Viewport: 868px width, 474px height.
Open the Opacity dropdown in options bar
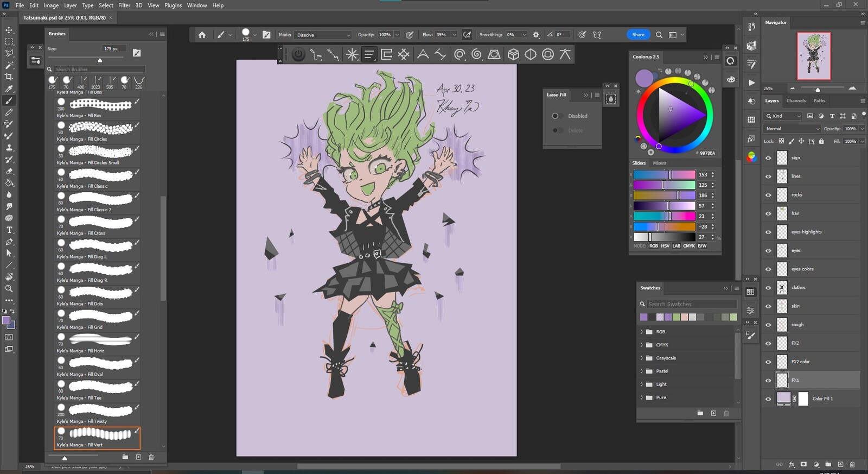click(397, 35)
